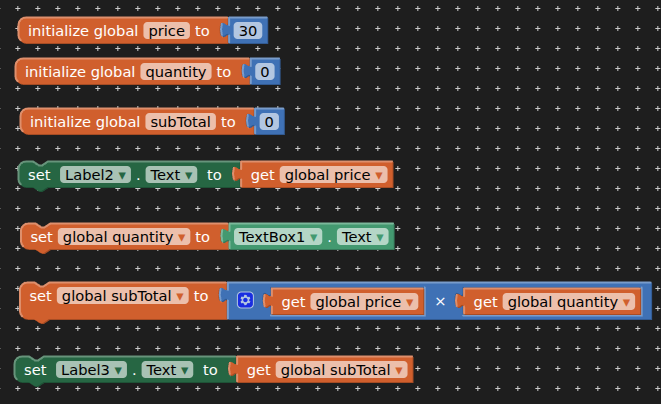Screen dimensions: 661x404
Task: Open the Text property dropdown on Label3 block
Action: point(167,370)
